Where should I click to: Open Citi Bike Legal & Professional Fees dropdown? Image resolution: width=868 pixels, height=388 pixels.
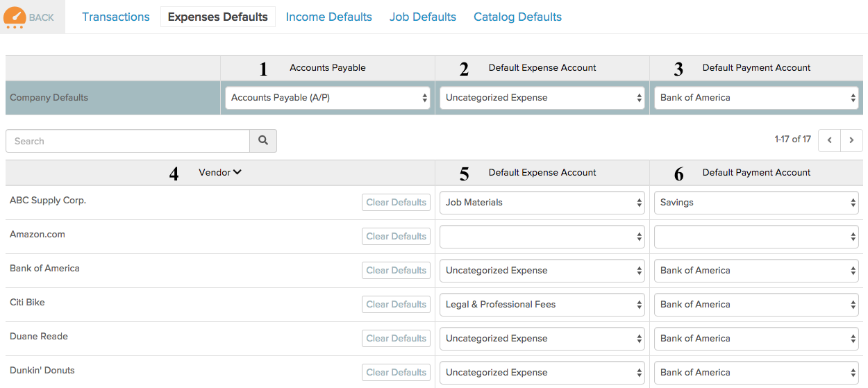pos(542,305)
